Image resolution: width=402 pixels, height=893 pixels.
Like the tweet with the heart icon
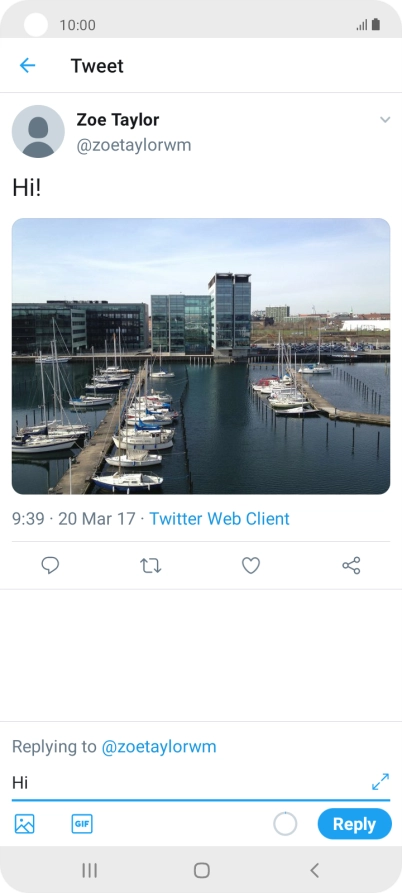click(x=251, y=566)
